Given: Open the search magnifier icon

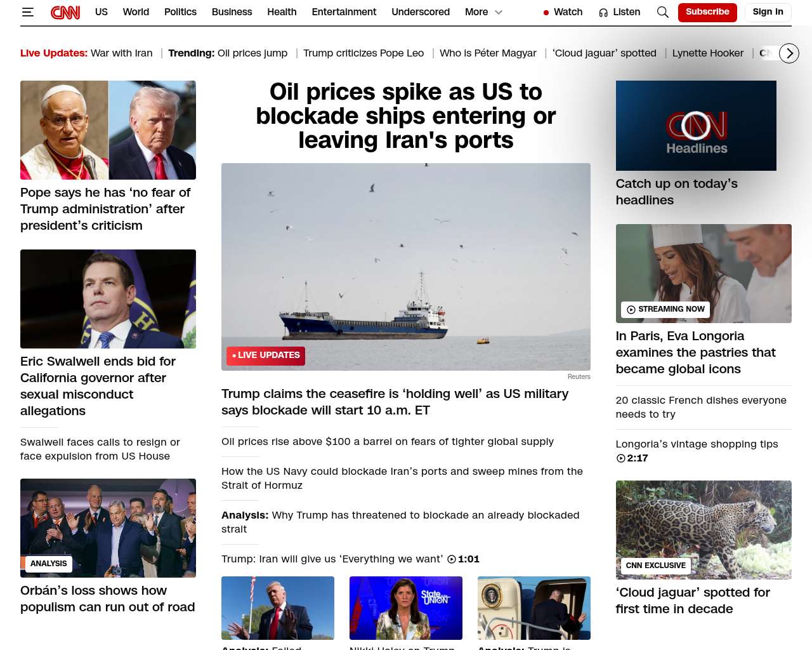Looking at the screenshot, I should 663,12.
